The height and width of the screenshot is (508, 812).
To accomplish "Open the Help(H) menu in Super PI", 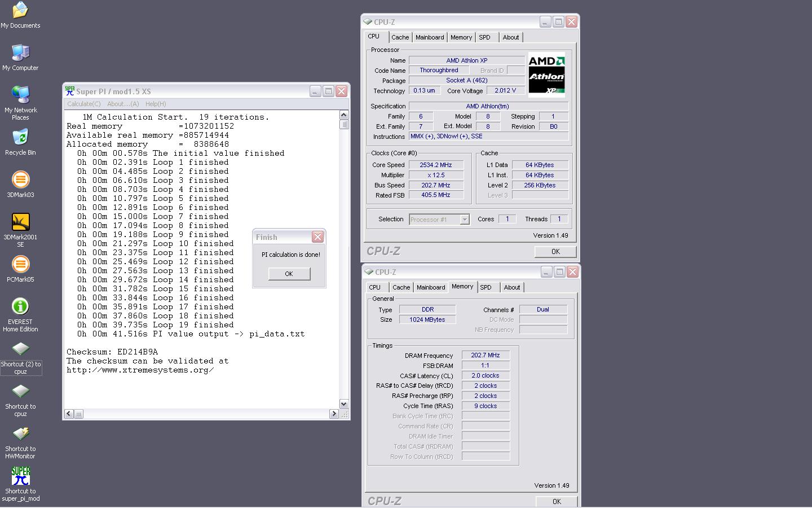I will (156, 104).
